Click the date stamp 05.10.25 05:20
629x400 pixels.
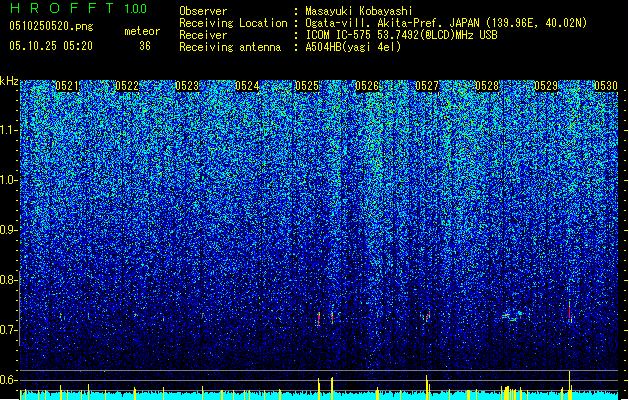(x=51, y=46)
